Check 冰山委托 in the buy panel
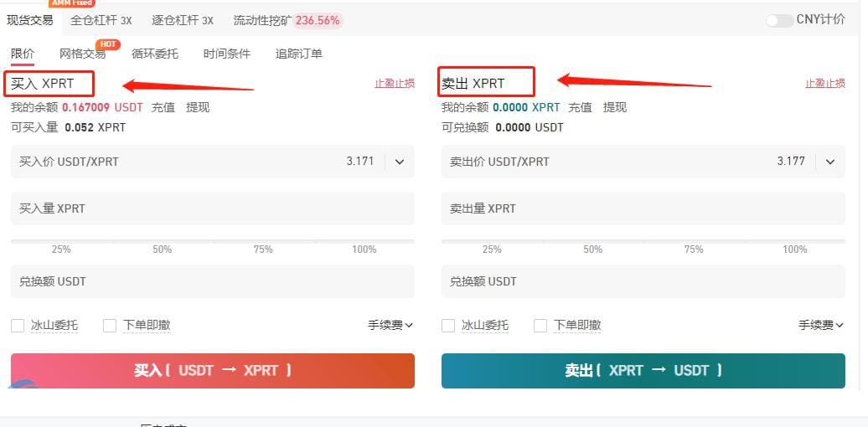 tap(18, 325)
